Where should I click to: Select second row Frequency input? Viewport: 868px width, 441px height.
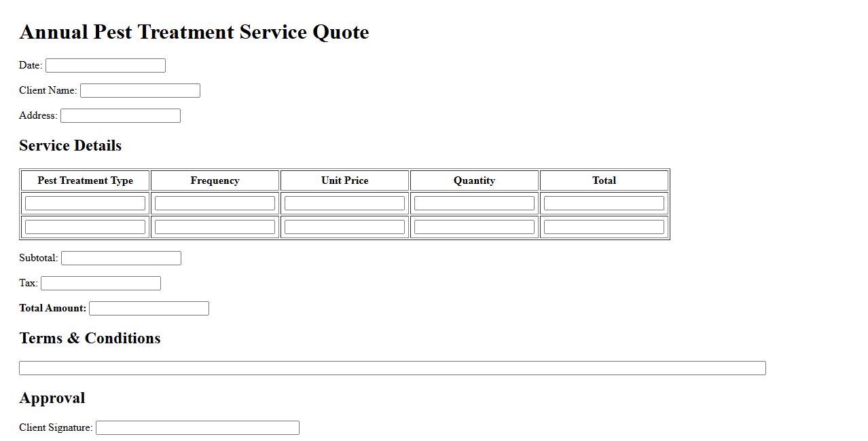coord(215,227)
